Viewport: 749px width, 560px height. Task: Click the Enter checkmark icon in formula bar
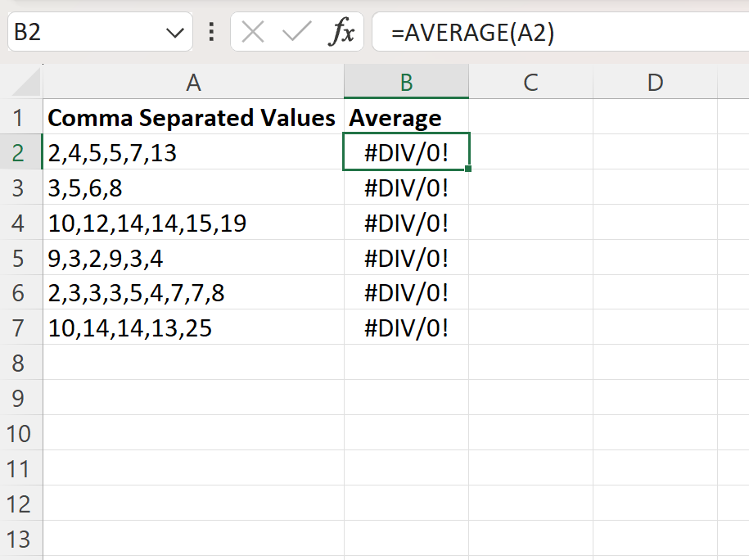click(x=296, y=33)
